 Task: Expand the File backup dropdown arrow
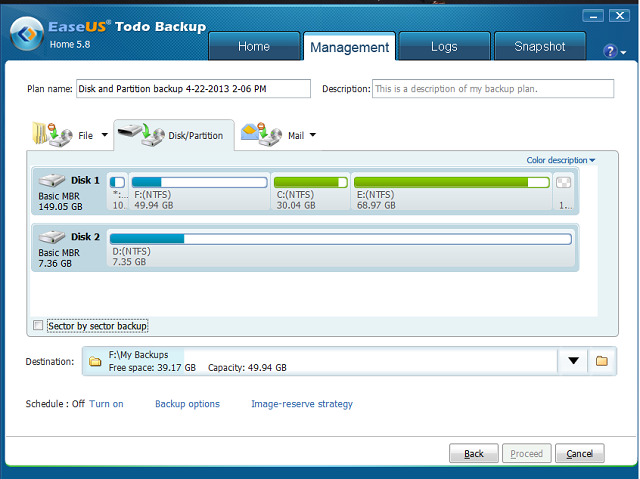click(104, 135)
